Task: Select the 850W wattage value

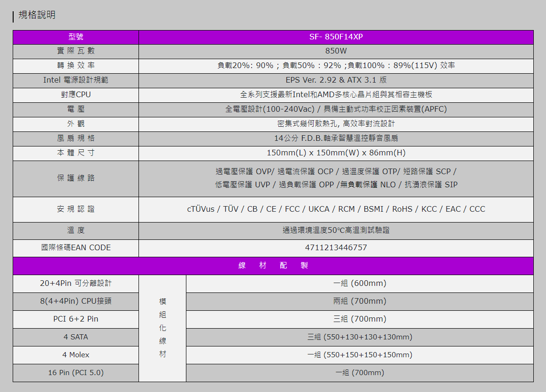Action: pos(336,51)
